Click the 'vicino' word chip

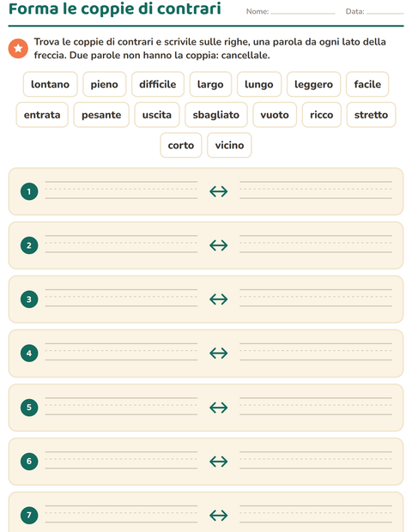pos(229,145)
